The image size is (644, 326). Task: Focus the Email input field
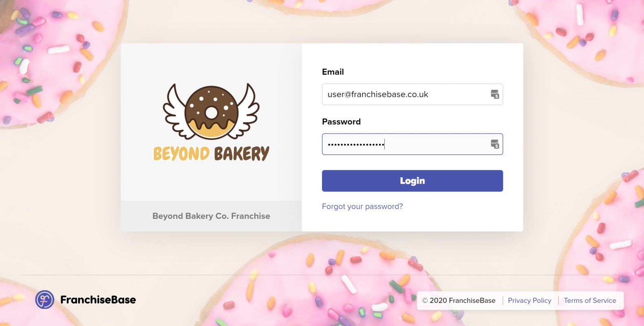click(x=412, y=95)
